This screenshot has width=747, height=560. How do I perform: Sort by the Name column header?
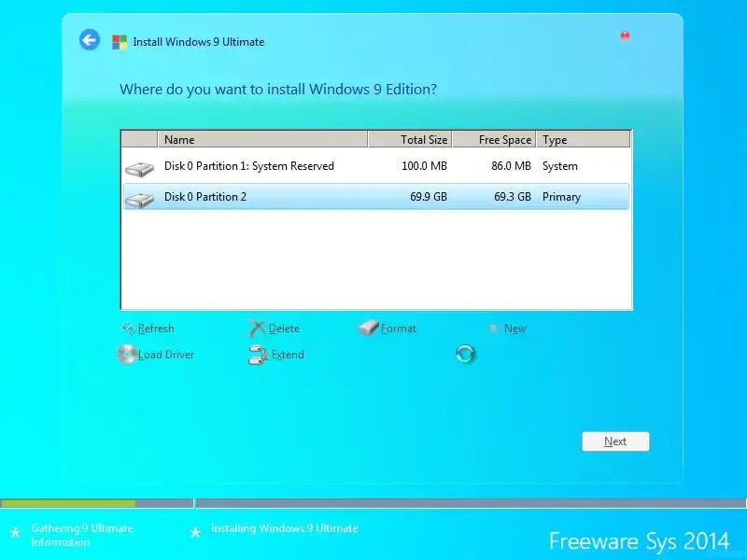(x=262, y=139)
